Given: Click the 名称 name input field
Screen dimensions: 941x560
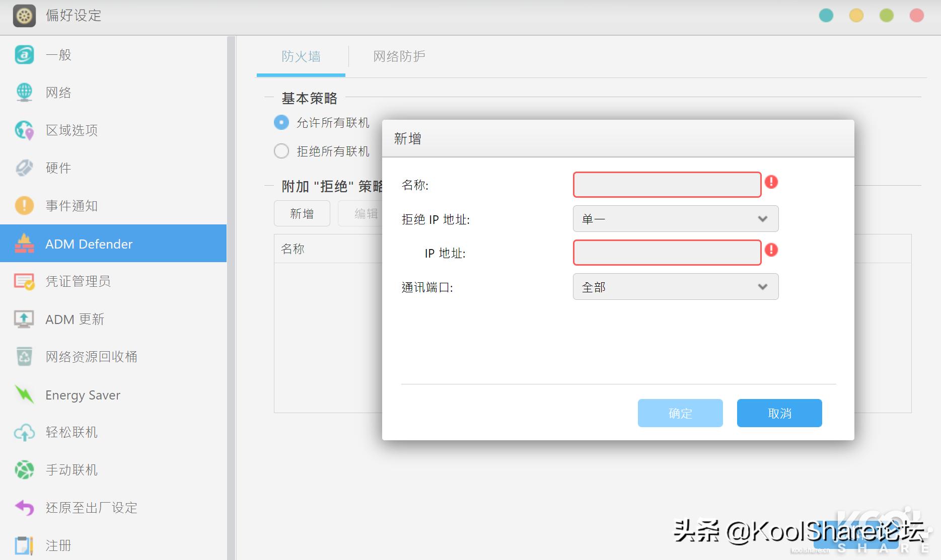Looking at the screenshot, I should tap(667, 185).
